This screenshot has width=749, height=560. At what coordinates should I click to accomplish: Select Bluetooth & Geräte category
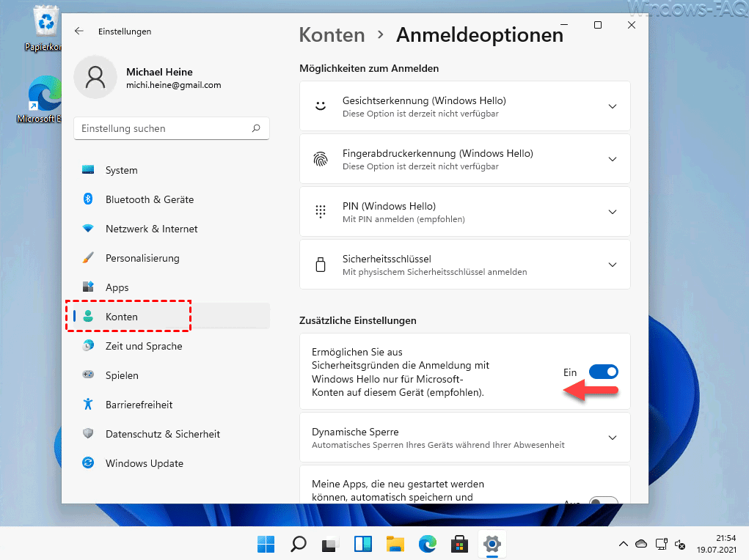pyautogui.click(x=172, y=199)
